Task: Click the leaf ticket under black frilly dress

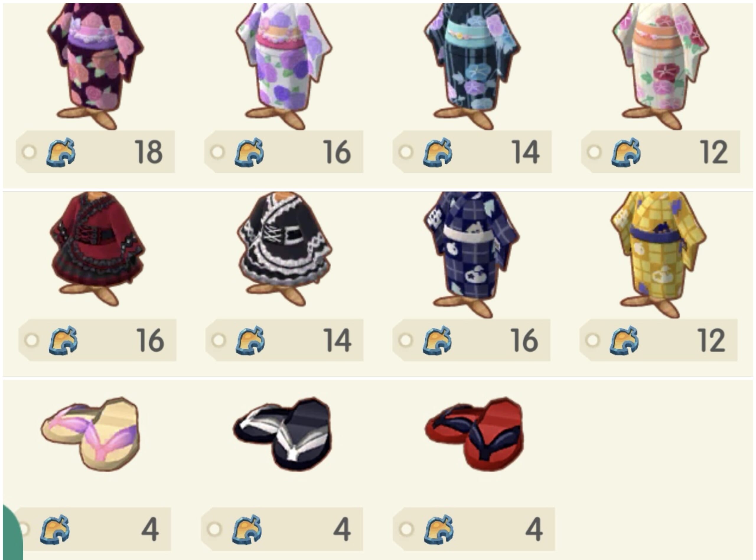Action: 250,340
